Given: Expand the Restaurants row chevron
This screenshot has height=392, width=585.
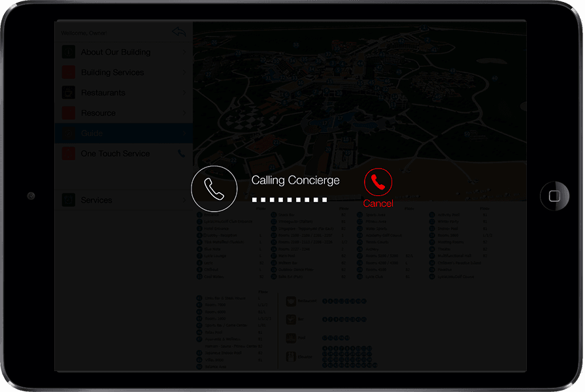Looking at the screenshot, I should coord(184,93).
